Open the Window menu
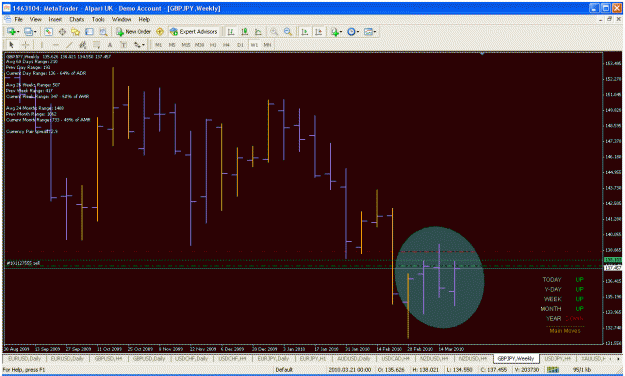Image resolution: width=625 pixels, height=376 pixels. point(121,19)
